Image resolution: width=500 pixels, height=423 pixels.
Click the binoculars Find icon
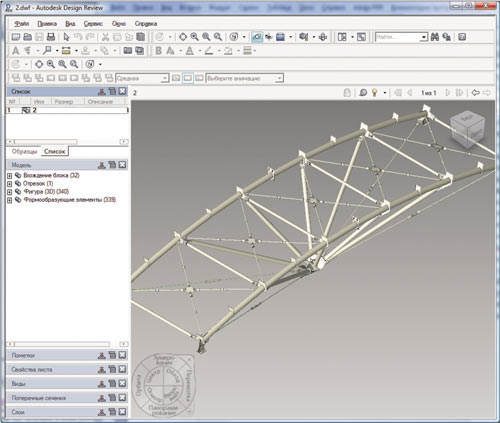435,37
